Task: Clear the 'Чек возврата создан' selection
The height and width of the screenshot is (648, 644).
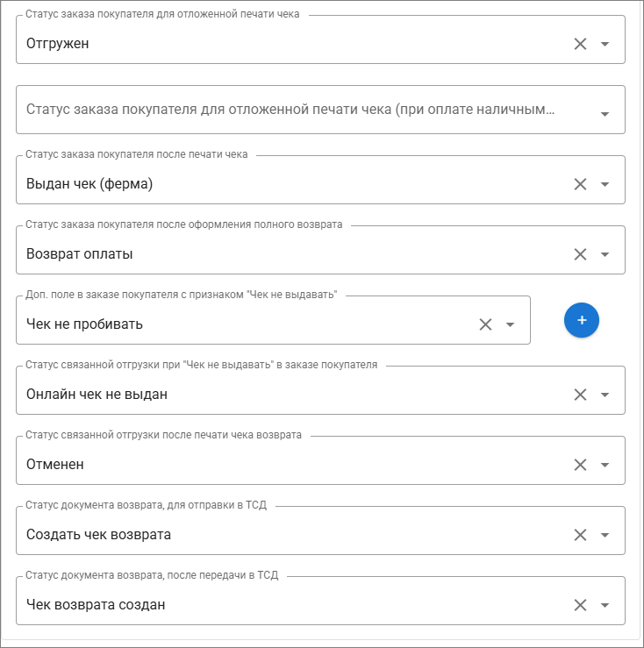Action: [x=580, y=605]
